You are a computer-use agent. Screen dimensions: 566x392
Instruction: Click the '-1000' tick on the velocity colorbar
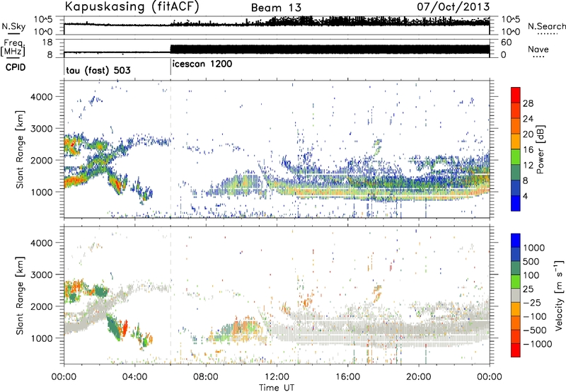click(x=537, y=344)
